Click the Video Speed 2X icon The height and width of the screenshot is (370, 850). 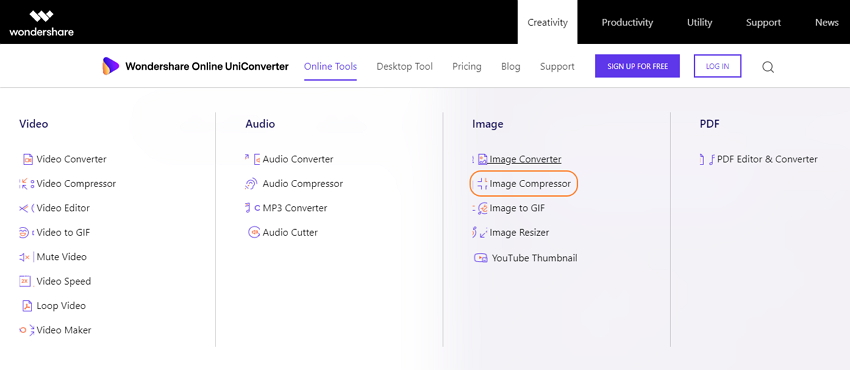(x=25, y=281)
